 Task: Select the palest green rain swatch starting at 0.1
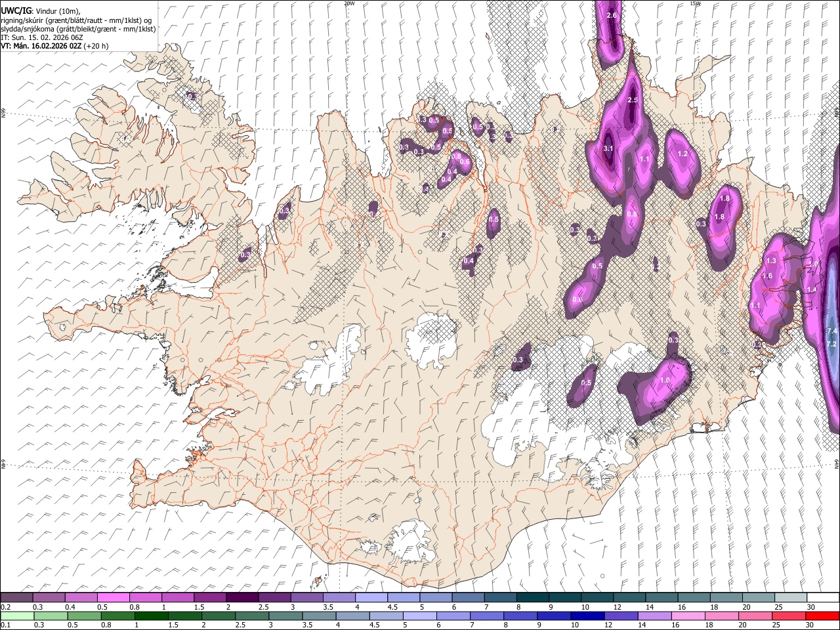point(17,616)
